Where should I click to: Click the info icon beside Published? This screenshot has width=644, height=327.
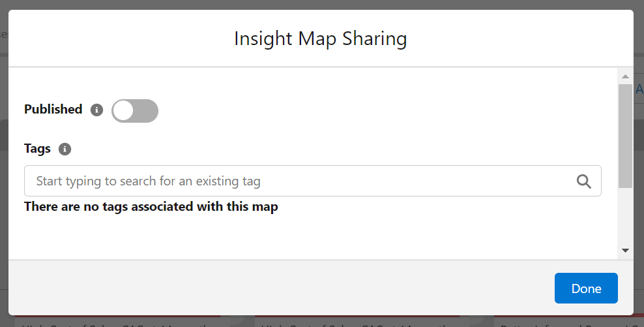pos(97,110)
